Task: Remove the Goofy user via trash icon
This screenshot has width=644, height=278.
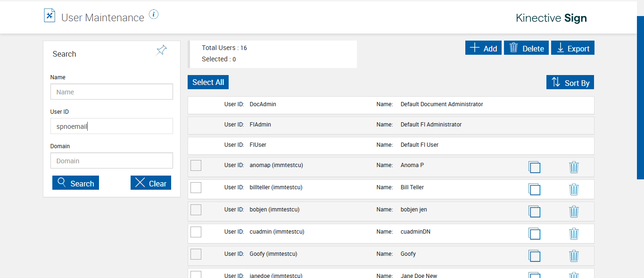Action: (574, 256)
